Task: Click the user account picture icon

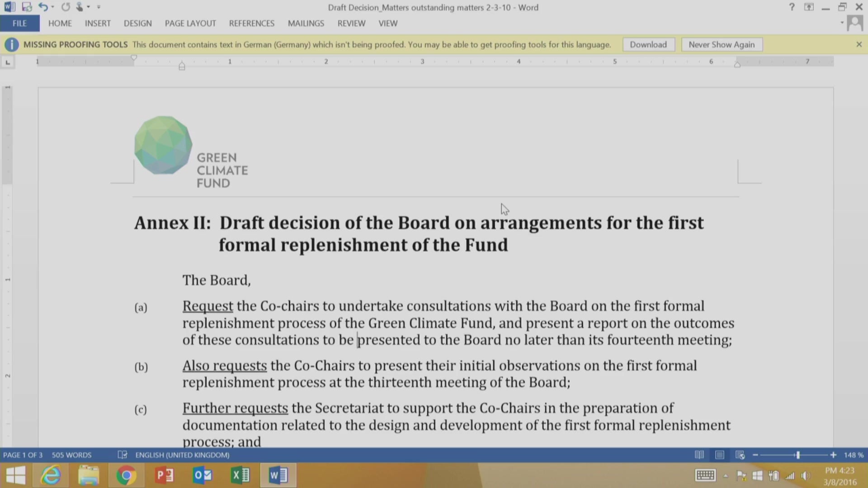Action: [x=855, y=23]
